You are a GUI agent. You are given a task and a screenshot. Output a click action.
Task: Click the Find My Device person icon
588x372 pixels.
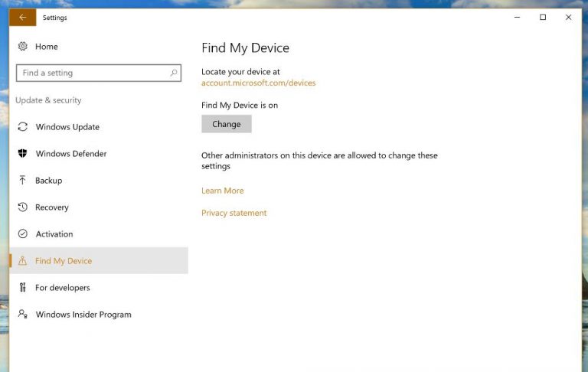pyautogui.click(x=23, y=261)
